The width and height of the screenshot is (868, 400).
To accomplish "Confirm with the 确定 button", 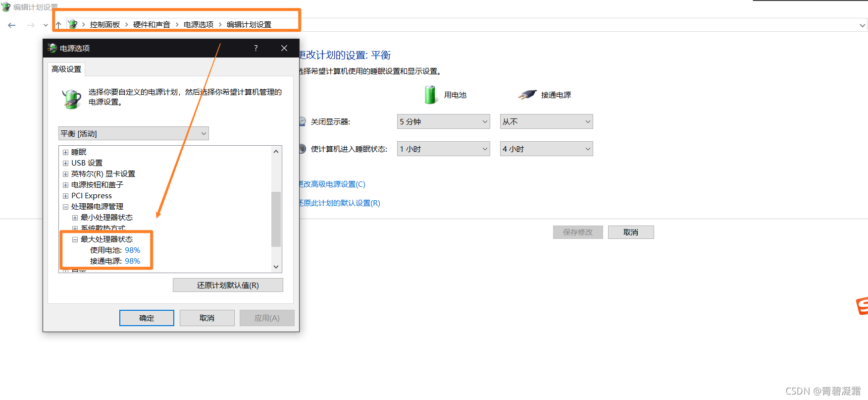I will click(147, 318).
